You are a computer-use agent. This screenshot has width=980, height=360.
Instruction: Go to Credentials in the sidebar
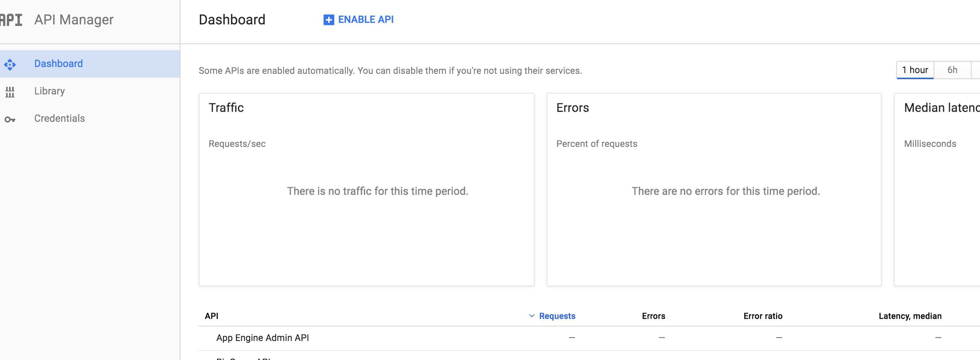click(x=59, y=119)
